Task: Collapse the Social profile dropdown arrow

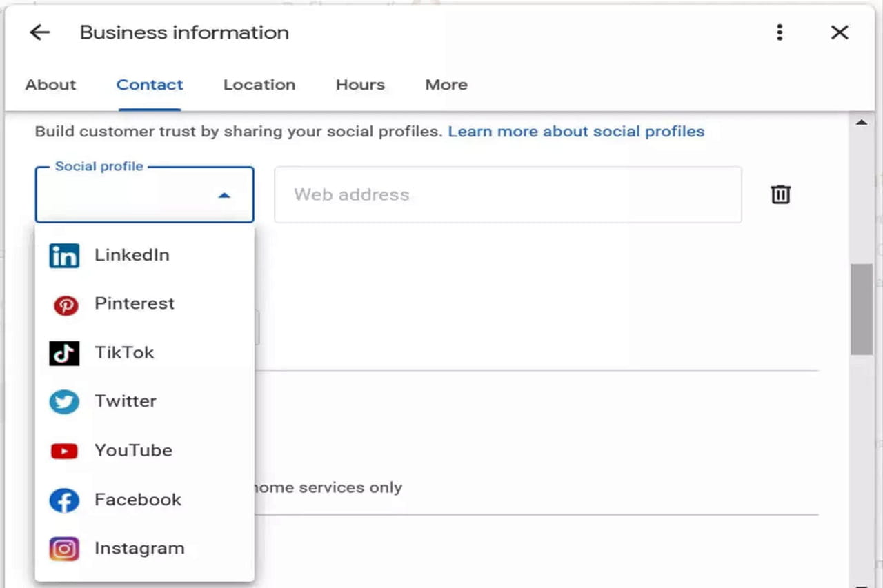Action: 224,196
